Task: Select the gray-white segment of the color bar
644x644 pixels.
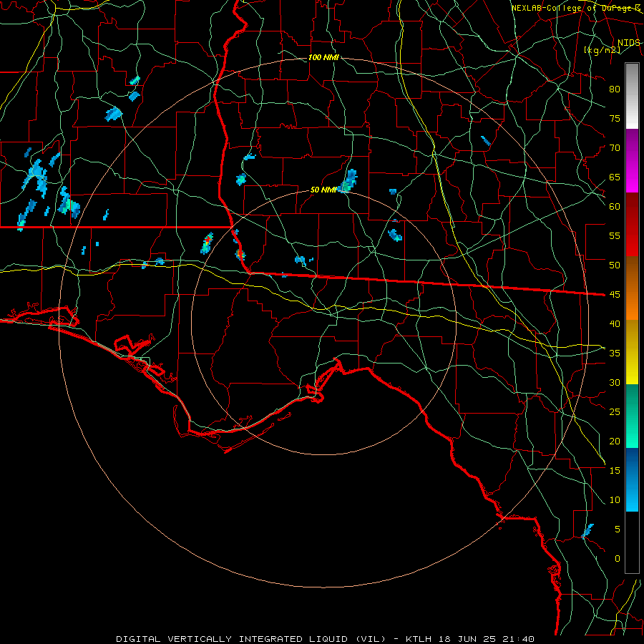Action: pos(632,96)
